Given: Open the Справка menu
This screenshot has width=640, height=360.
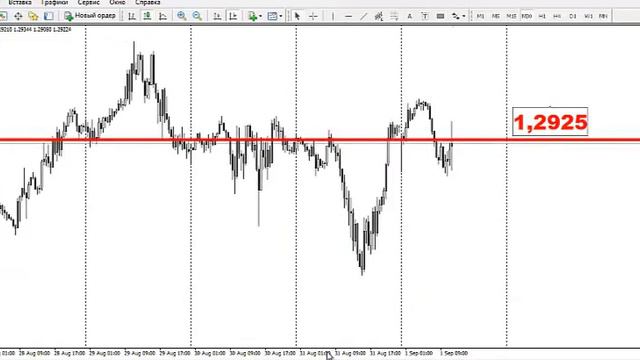Looking at the screenshot, I should coord(148,2).
